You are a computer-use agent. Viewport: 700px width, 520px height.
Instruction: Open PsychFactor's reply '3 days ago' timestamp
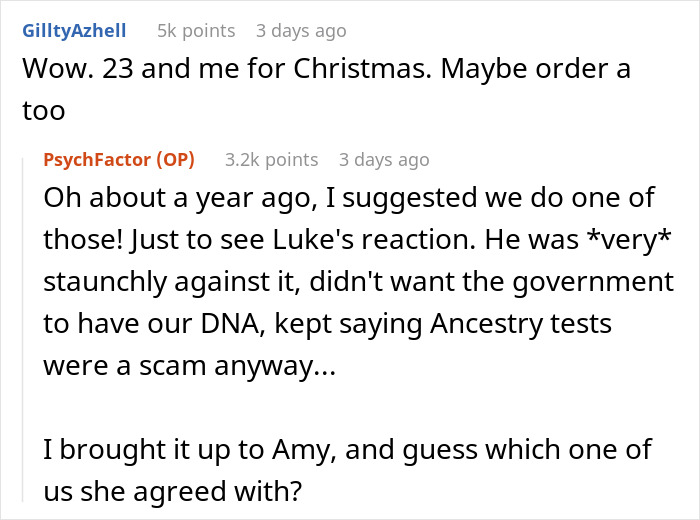point(384,159)
